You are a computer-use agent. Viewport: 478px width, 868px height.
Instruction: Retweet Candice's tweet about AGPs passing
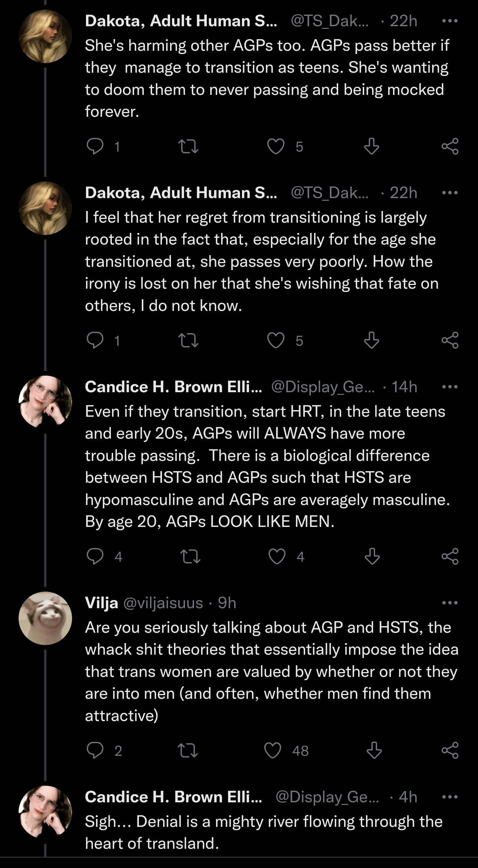tap(190, 556)
